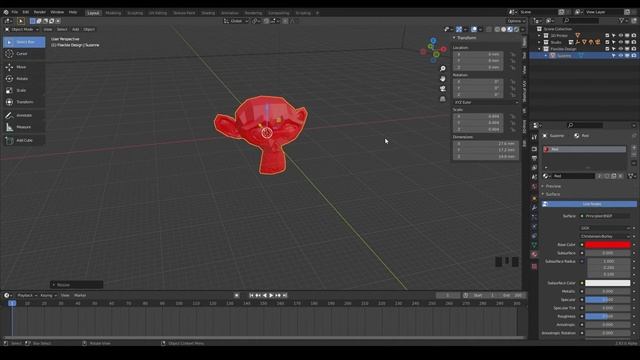Switch to the Sculpting workspace tab
This screenshot has width=640, height=360.
135,13
